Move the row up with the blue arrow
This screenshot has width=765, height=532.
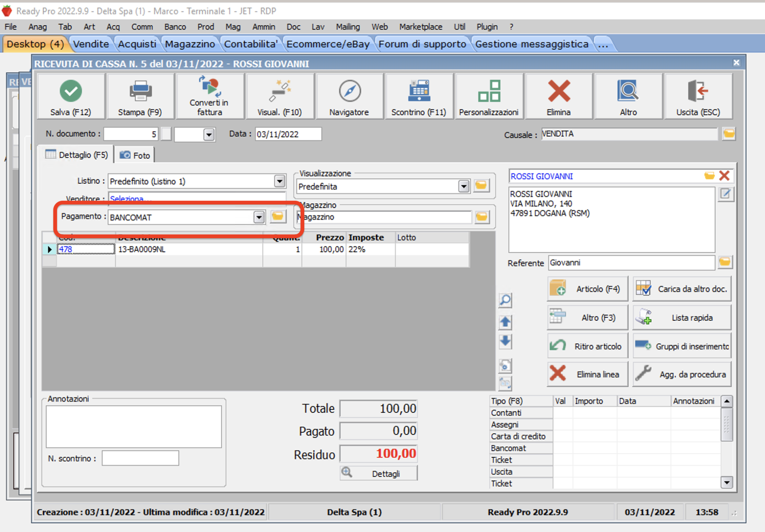coord(505,321)
